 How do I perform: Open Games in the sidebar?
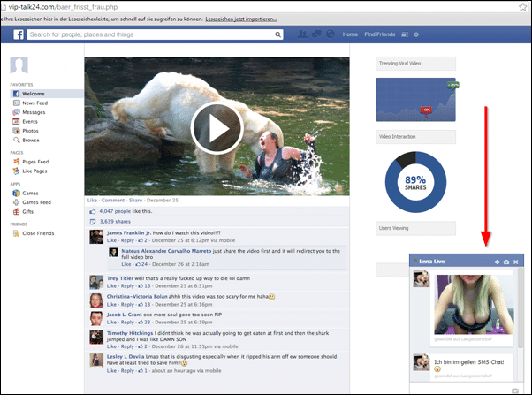[x=30, y=194]
